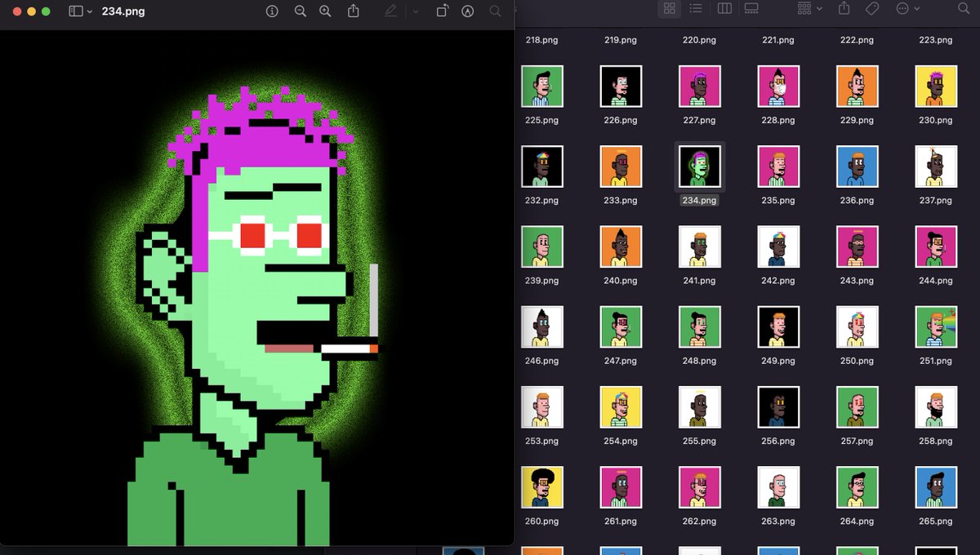
Task: Select thumbnail for 235.png
Action: click(x=778, y=166)
